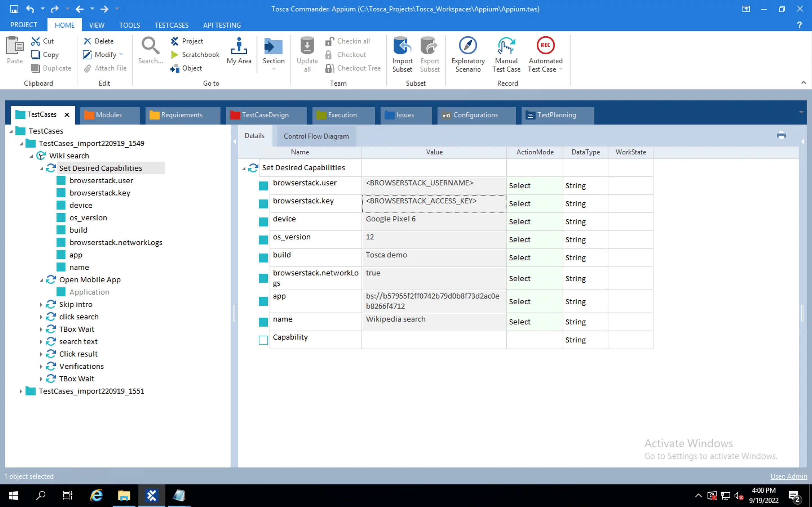Image resolution: width=812 pixels, height=507 pixels.
Task: Click the Import Subset icon
Action: [x=402, y=46]
